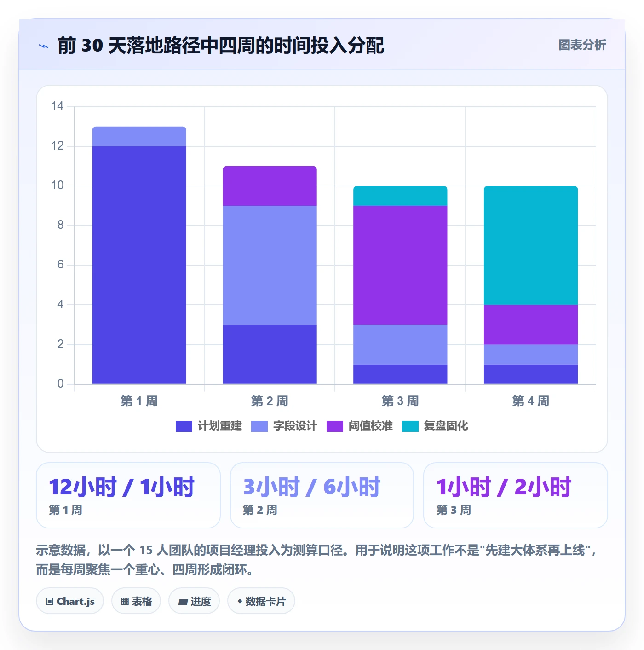The width and height of the screenshot is (644, 650).
Task: Click the purple 阈值校准 segment in 第 4 周
Action: click(x=531, y=325)
